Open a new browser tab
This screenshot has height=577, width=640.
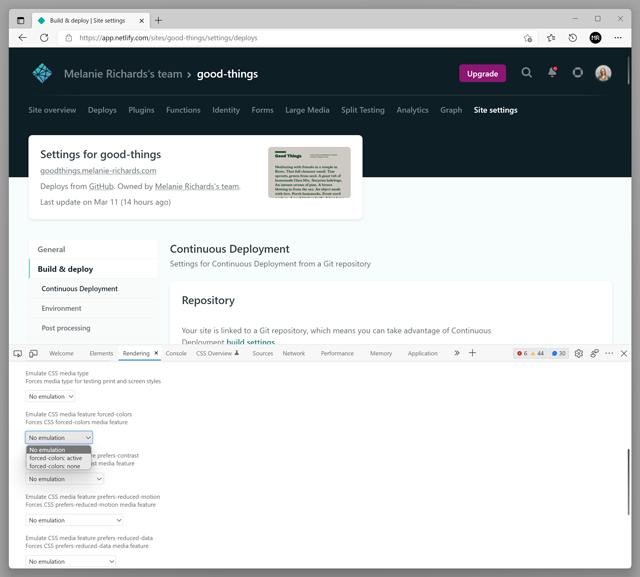(x=158, y=20)
